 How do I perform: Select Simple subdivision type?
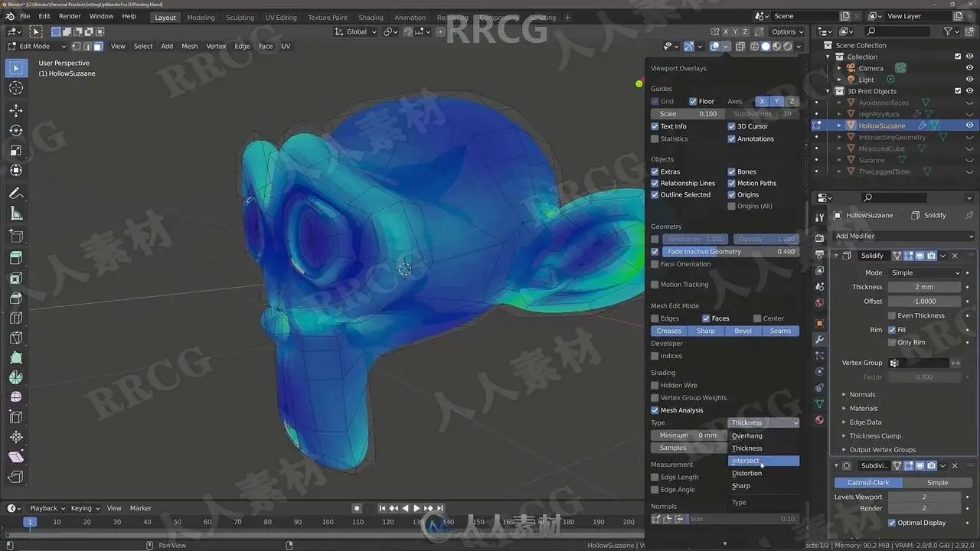938,483
